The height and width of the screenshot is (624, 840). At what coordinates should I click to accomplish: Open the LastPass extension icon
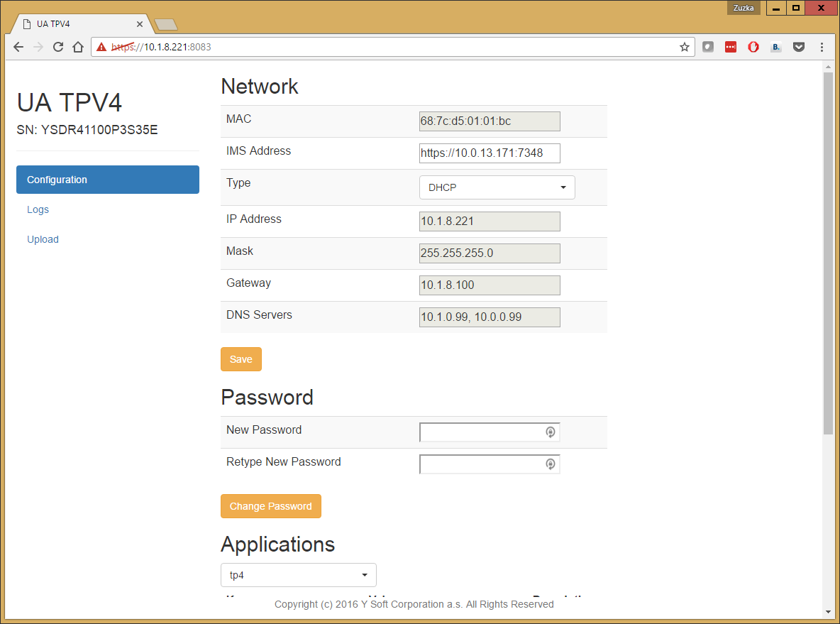click(x=731, y=47)
